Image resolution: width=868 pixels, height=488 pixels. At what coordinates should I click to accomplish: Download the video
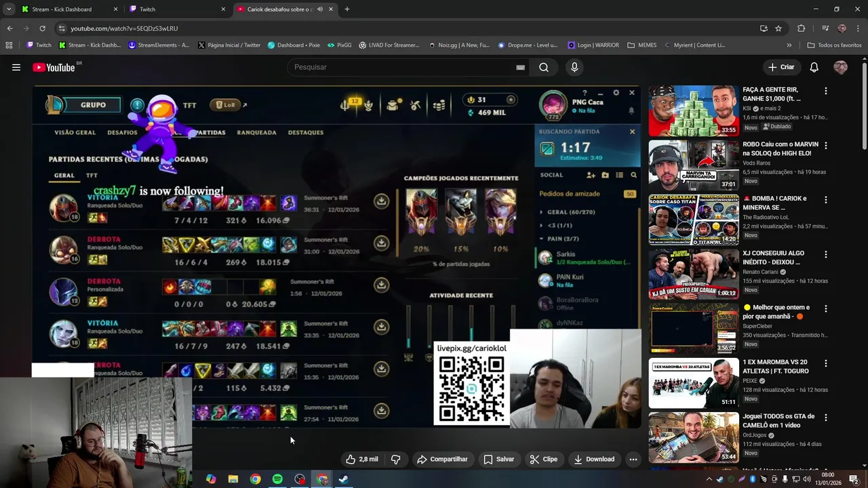[x=593, y=459]
